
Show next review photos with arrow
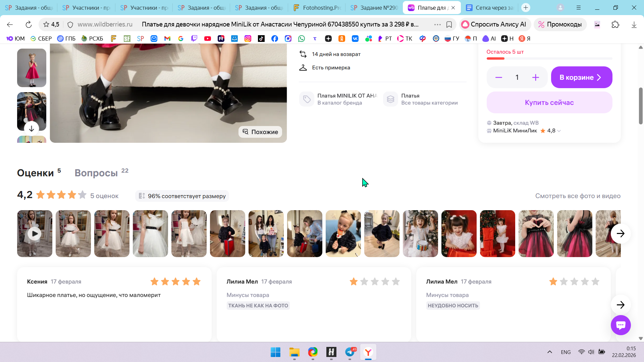coord(620,233)
